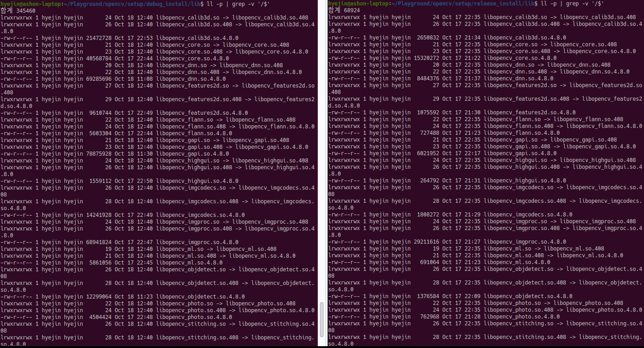
Task: Click the timestamp Oct 18 11:30
Action: click(x=134, y=154)
